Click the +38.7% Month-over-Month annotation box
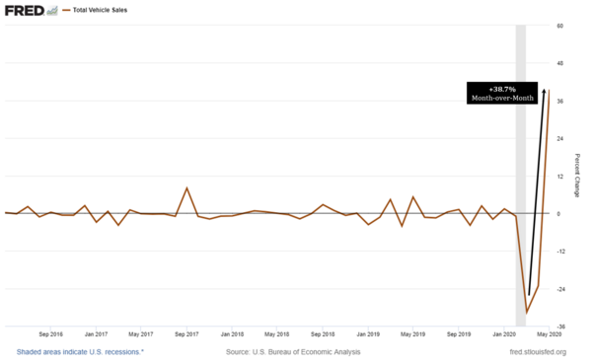The image size is (592, 364). pyautogui.click(x=502, y=94)
